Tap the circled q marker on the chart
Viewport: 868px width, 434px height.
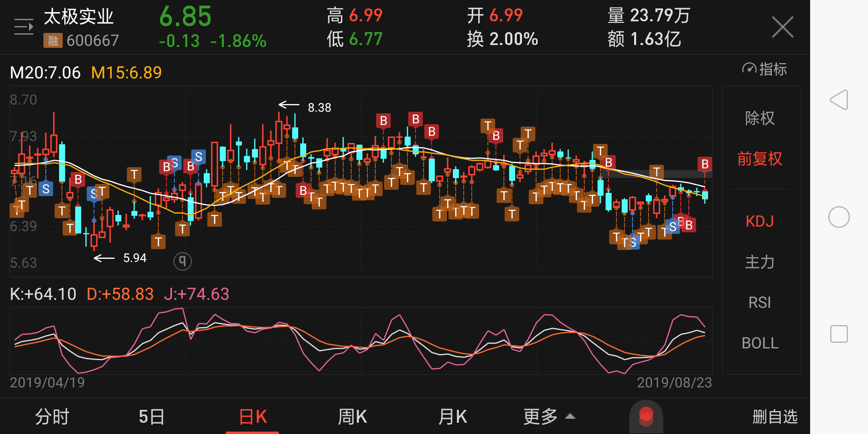182,261
